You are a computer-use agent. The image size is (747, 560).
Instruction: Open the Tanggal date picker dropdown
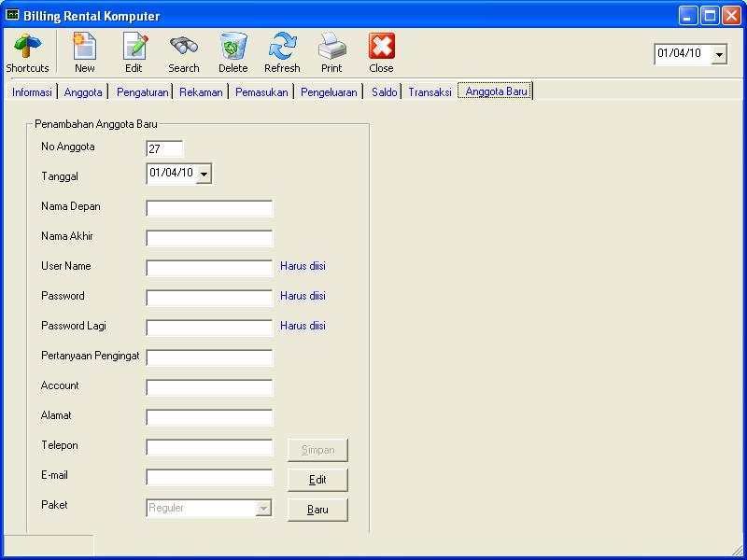tap(204, 174)
